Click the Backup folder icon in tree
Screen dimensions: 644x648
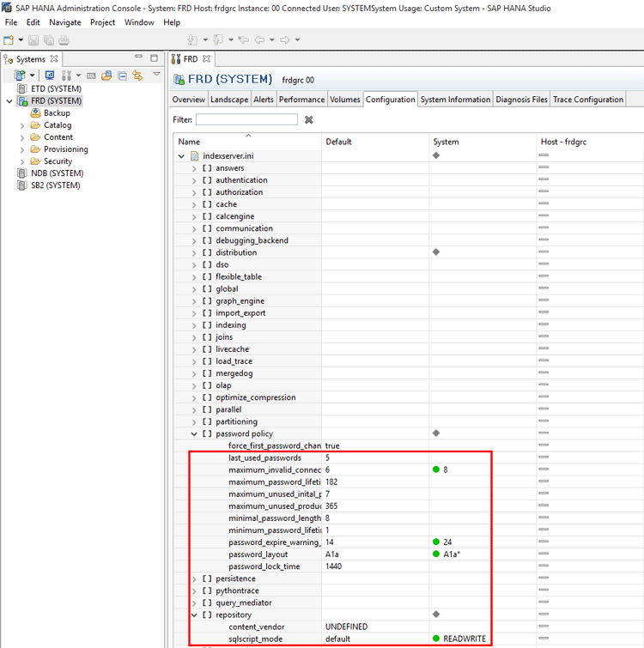(x=35, y=112)
